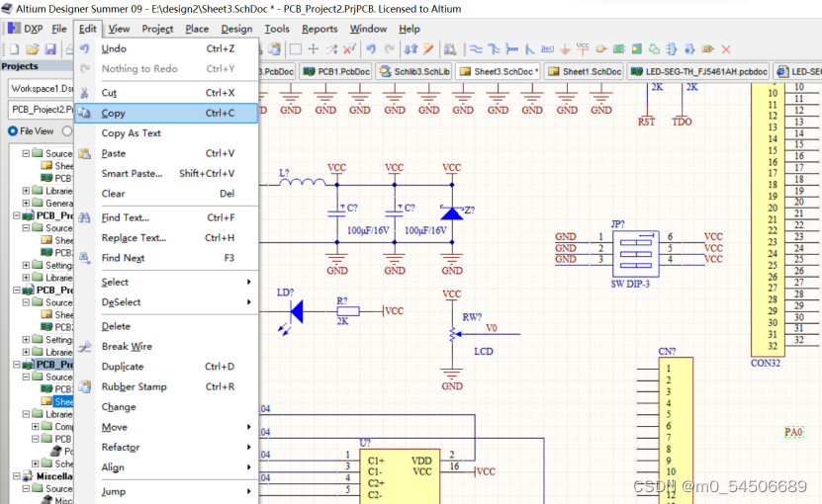Screen dimensions: 822x504
Task: Select the Place Wire tool
Action: click(x=476, y=49)
